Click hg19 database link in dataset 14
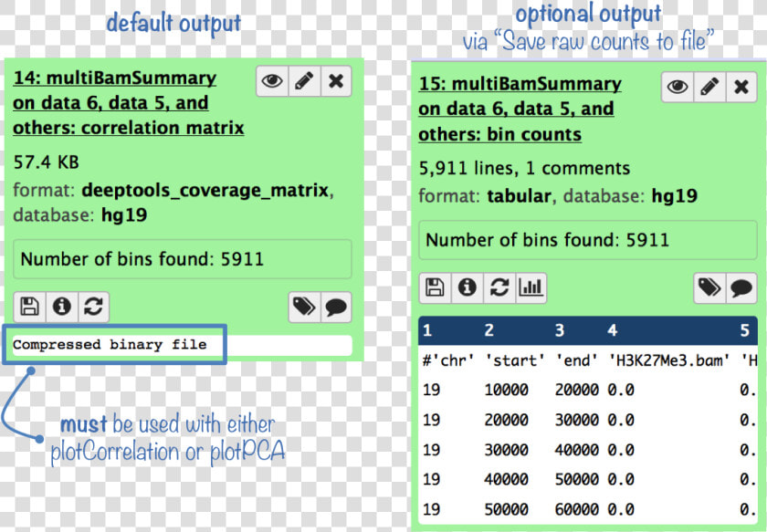Image resolution: width=767 pixels, height=532 pixels. (x=124, y=215)
